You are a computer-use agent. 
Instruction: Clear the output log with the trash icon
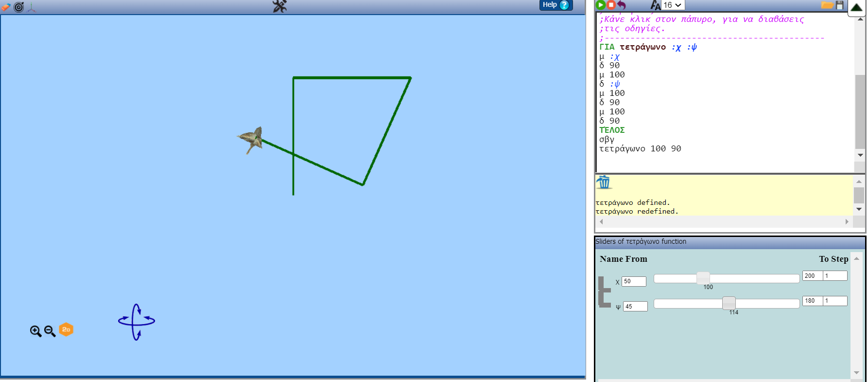click(604, 182)
